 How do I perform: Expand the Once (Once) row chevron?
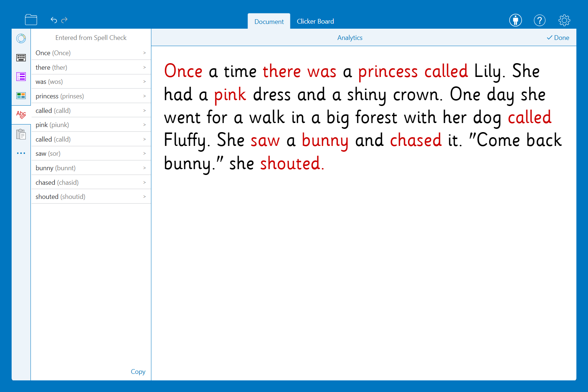pos(144,53)
